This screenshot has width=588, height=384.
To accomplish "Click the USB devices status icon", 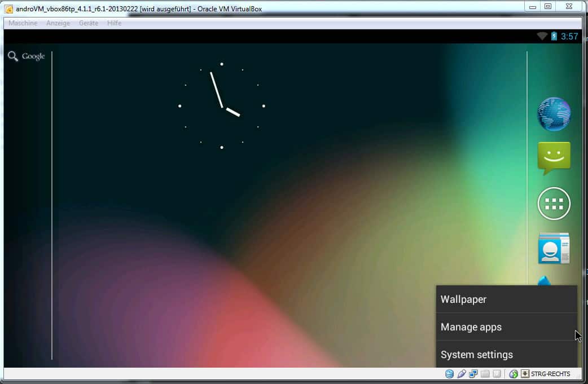I will (461, 373).
